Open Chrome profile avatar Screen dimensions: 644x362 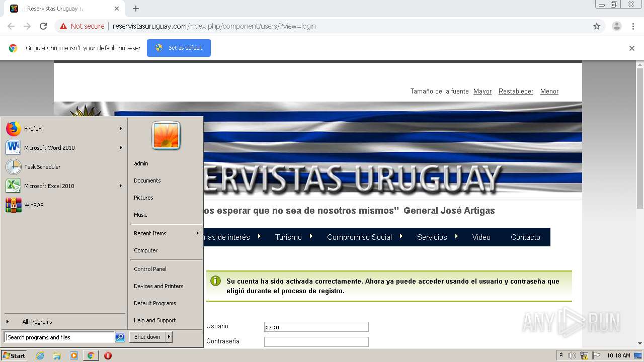click(616, 26)
